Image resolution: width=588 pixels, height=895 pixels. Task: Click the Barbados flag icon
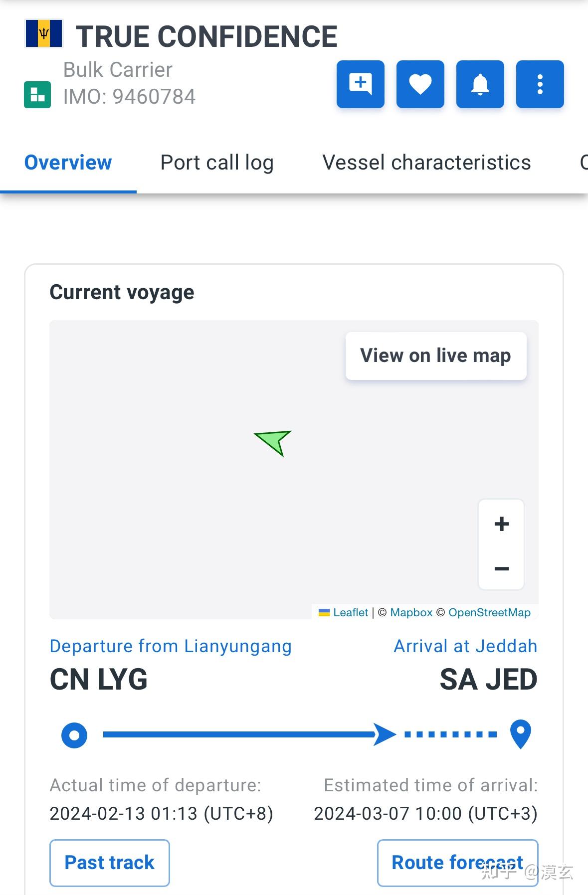pyautogui.click(x=44, y=33)
